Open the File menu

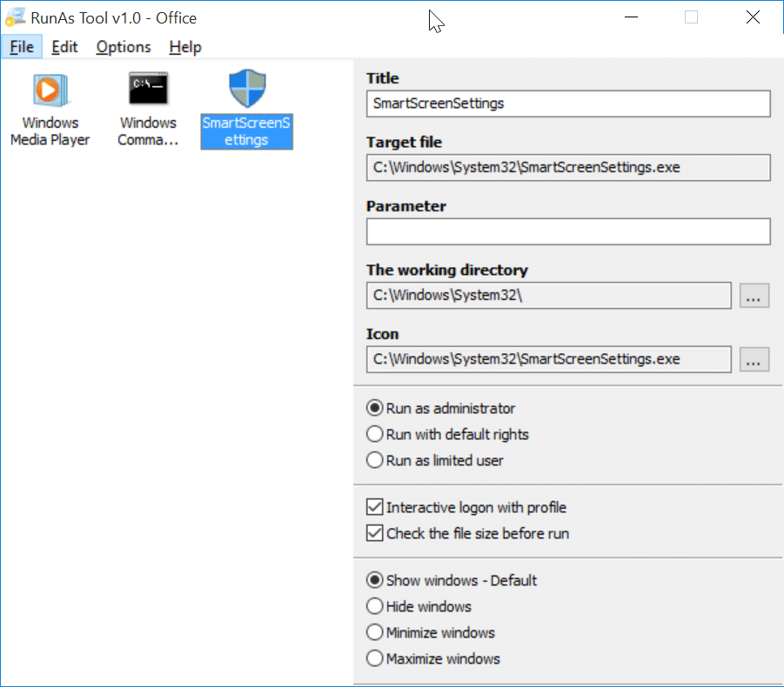(x=22, y=47)
